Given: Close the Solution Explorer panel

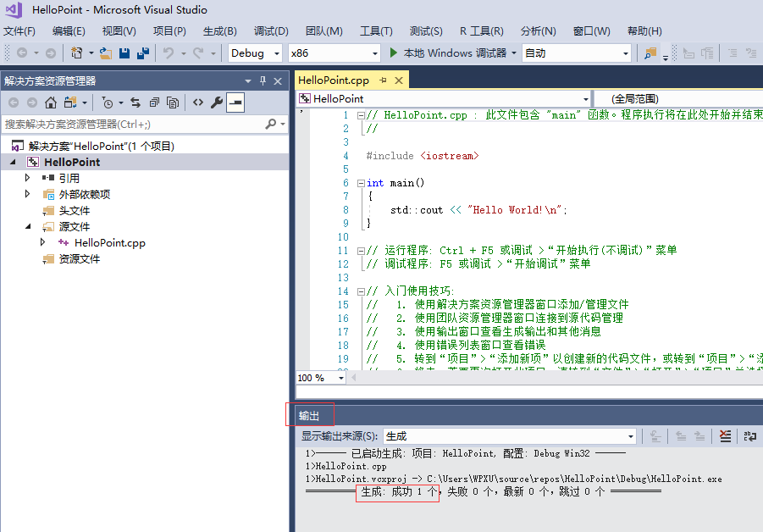Looking at the screenshot, I should (x=278, y=80).
